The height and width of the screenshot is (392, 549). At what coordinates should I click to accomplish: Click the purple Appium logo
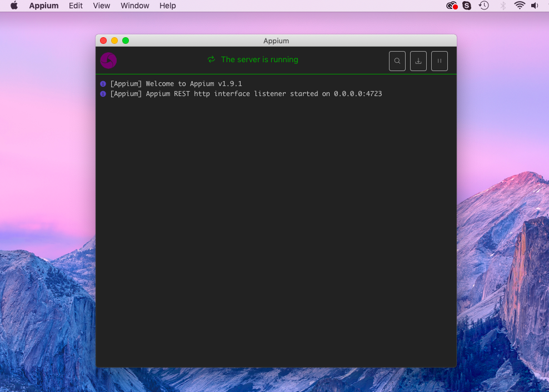pos(108,61)
